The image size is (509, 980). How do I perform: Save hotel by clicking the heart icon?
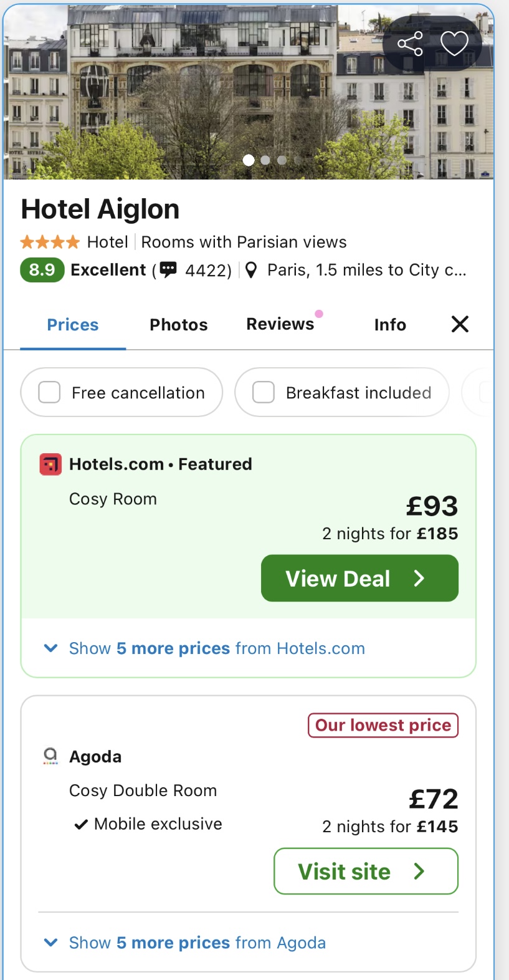click(454, 43)
